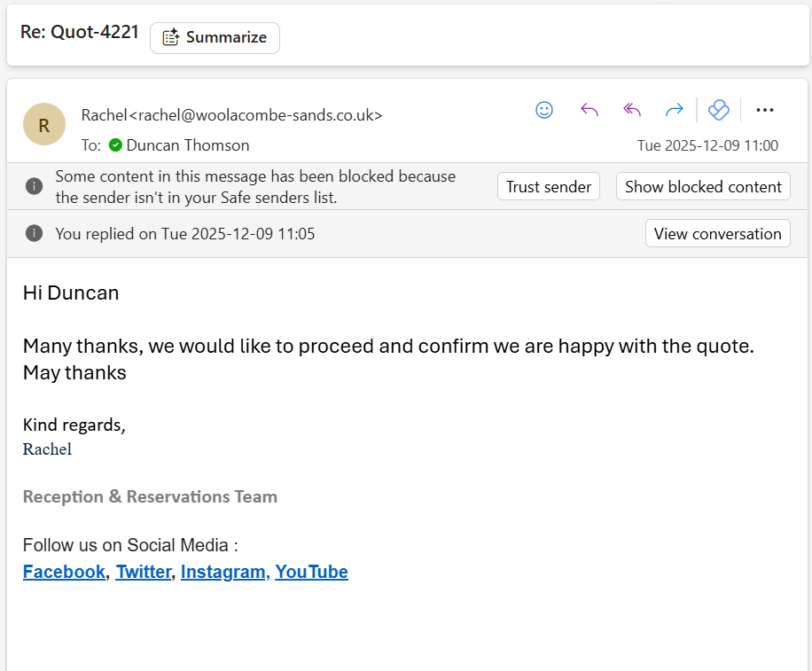The width and height of the screenshot is (812, 671).
Task: Click the green presence icon by Duncan Thomson
Action: pos(115,144)
